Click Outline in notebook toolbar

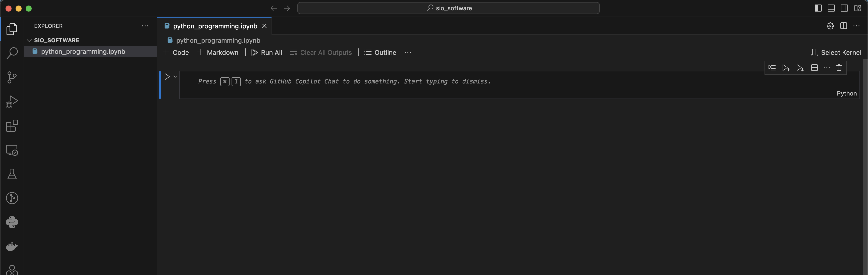pos(381,52)
